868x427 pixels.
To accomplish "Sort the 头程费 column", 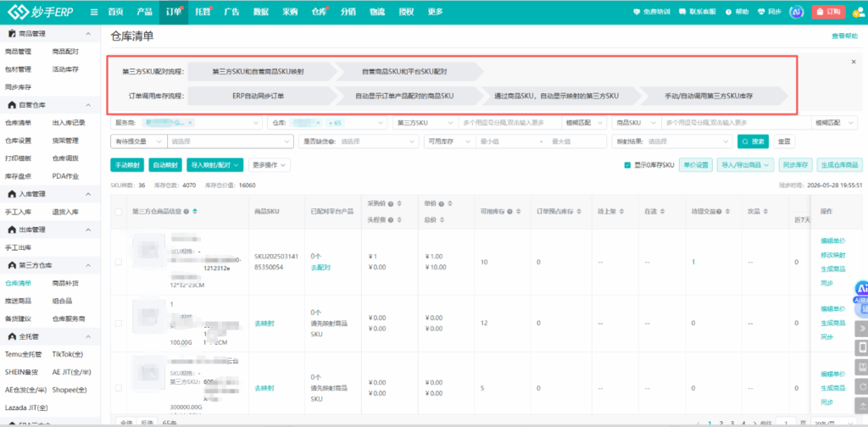I will pos(399,219).
